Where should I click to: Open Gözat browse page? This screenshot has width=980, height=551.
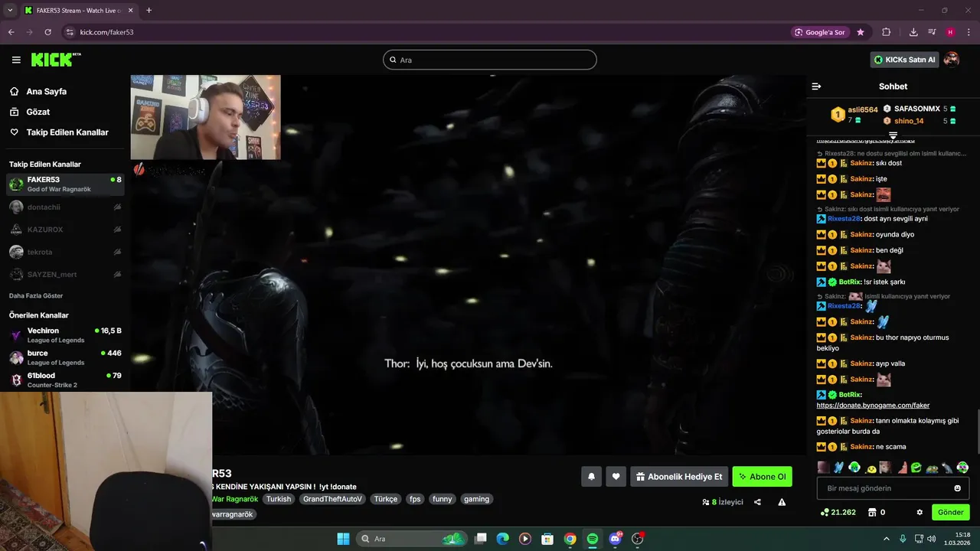38,112
